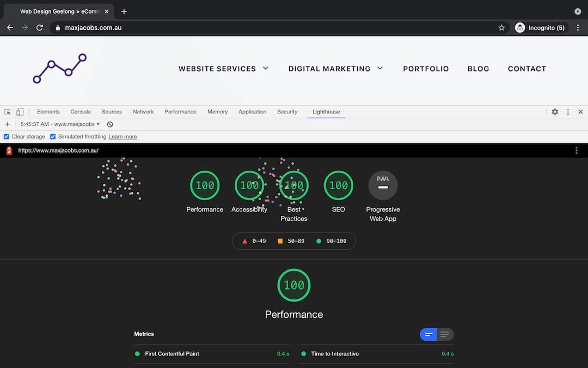
Task: Expand the Website Services chevron
Action: (266, 68)
